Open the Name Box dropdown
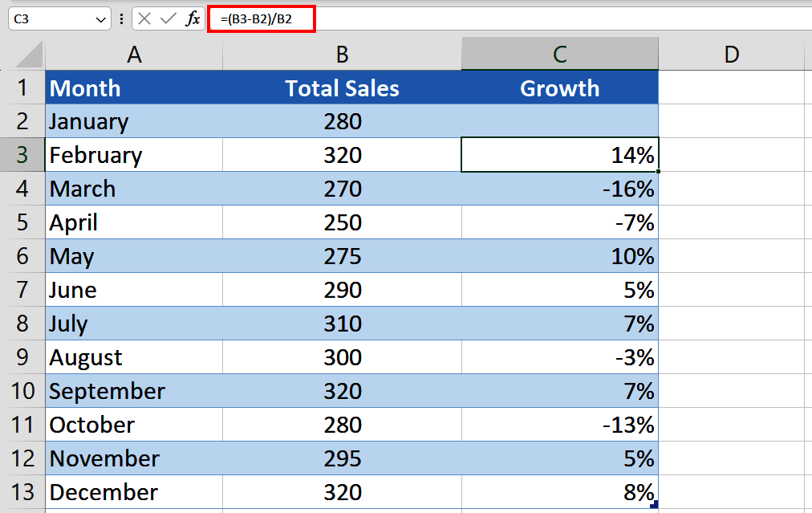Screen dimensions: 812x513 click(x=99, y=18)
